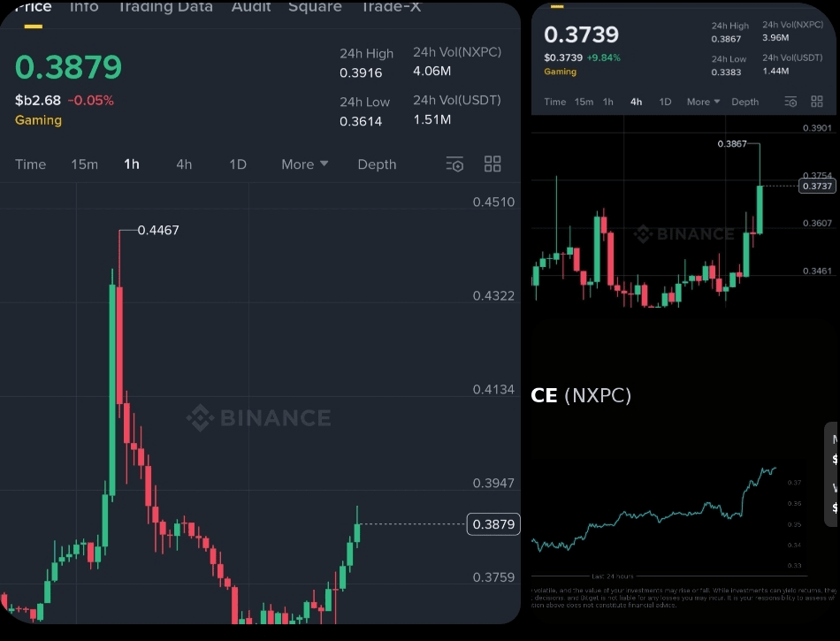
Task: Switch to Trade-X tab
Action: click(x=391, y=7)
